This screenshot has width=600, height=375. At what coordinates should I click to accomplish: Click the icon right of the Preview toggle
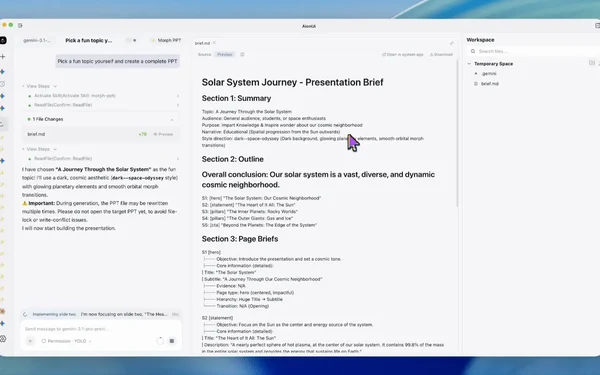point(242,55)
